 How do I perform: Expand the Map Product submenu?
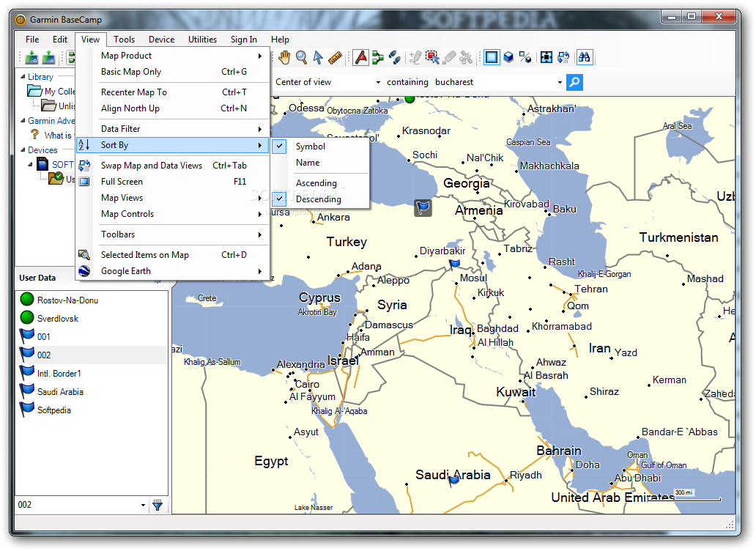[173, 56]
